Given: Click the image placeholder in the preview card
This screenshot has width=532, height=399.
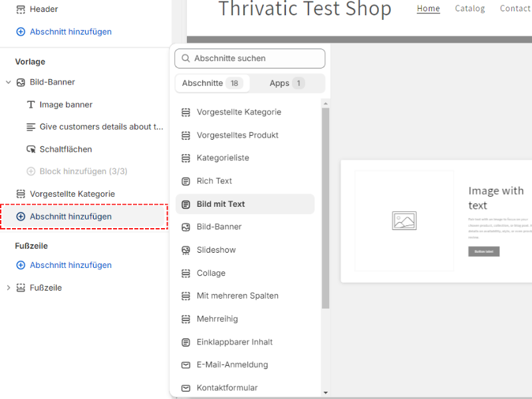Looking at the screenshot, I should click(x=404, y=221).
